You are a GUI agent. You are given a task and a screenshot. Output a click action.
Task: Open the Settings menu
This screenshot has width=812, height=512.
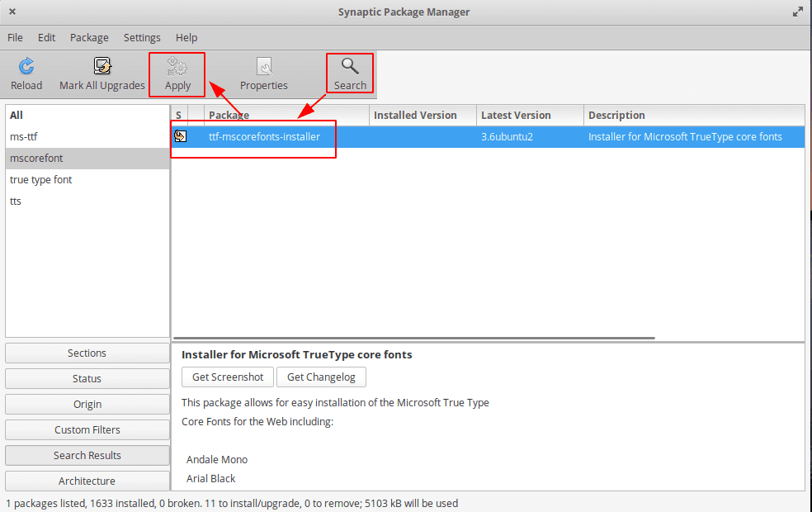pos(141,37)
